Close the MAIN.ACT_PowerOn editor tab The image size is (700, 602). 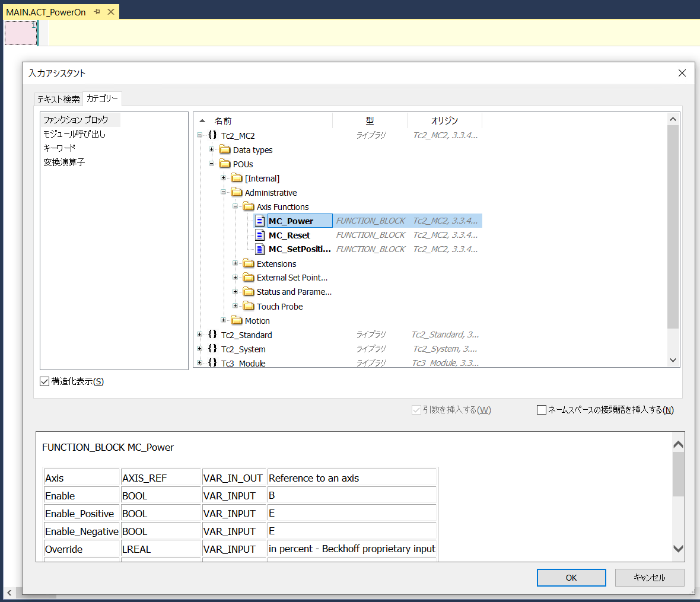[111, 12]
